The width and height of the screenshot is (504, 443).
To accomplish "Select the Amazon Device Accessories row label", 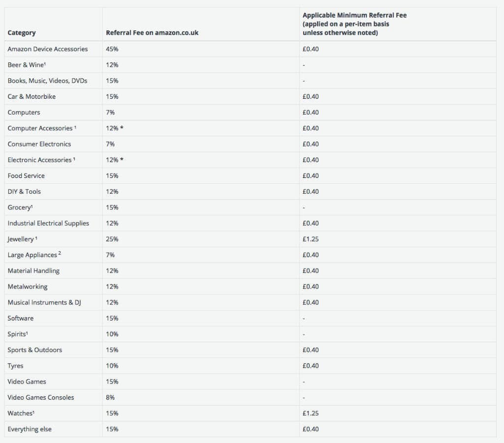I will point(48,49).
